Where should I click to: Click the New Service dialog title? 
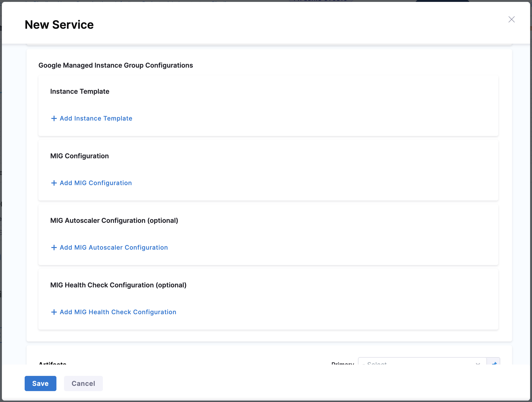tap(59, 24)
